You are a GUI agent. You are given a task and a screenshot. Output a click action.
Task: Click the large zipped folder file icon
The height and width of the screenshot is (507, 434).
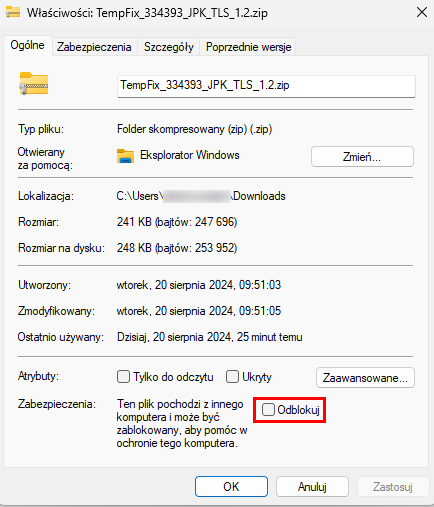click(x=34, y=84)
